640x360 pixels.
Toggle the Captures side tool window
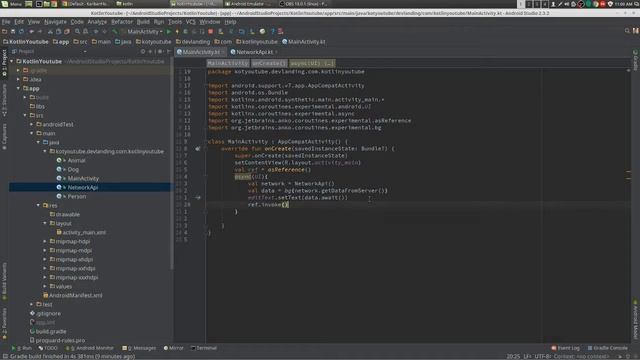(4, 137)
